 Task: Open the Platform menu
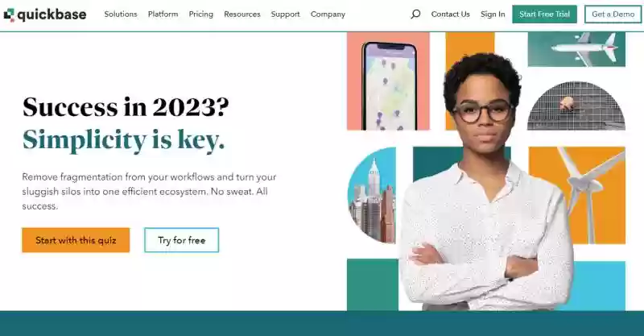[163, 14]
